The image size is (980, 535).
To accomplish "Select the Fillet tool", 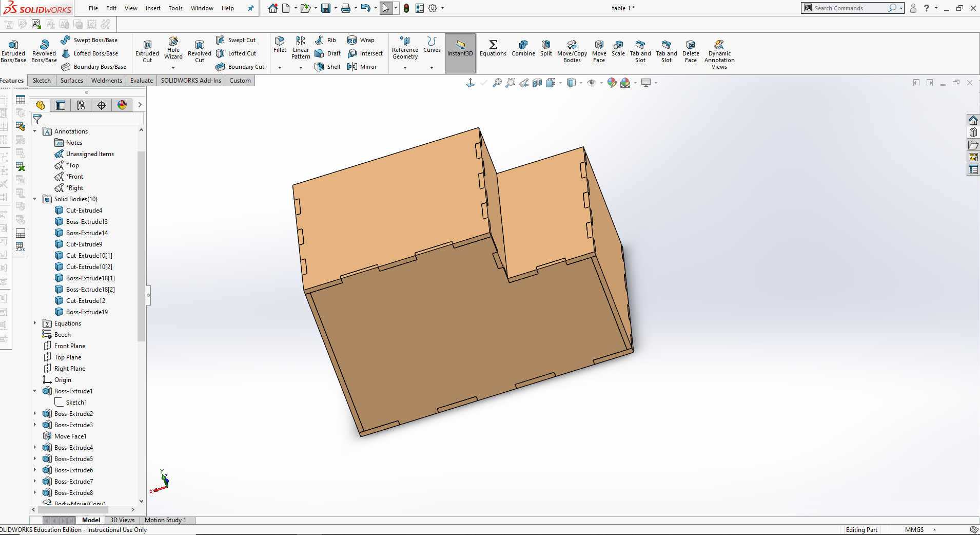I will [x=280, y=45].
